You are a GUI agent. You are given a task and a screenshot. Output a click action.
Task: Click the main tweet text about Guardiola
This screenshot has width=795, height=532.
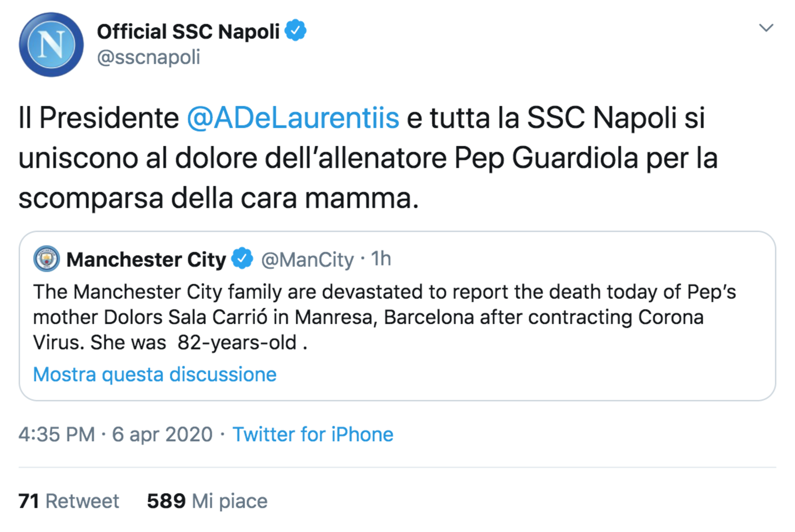click(x=368, y=158)
